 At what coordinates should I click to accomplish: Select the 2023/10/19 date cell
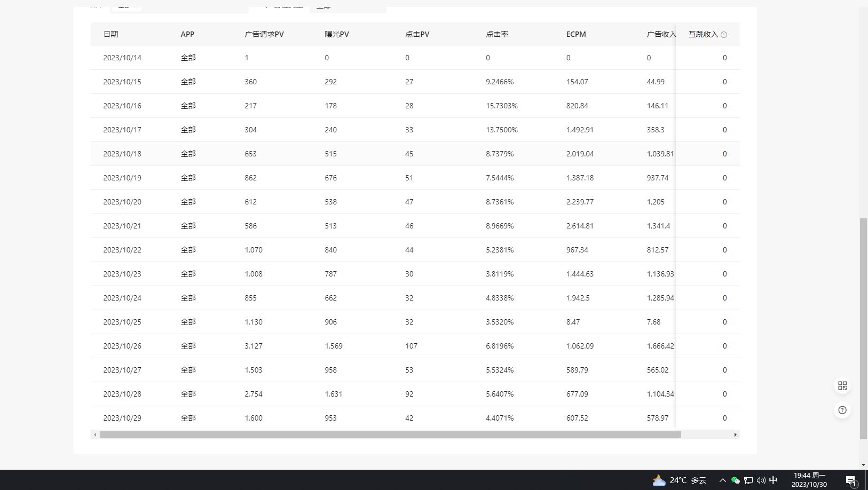tap(122, 178)
